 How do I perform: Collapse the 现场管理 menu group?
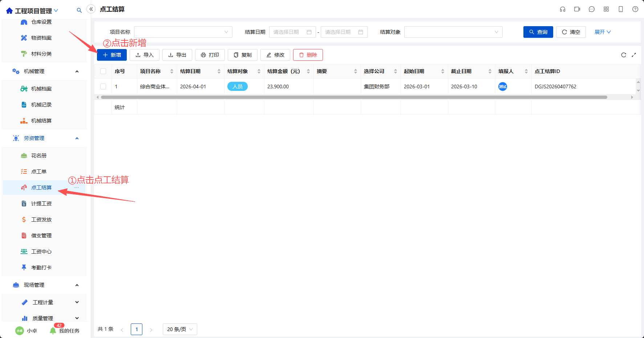77,285
